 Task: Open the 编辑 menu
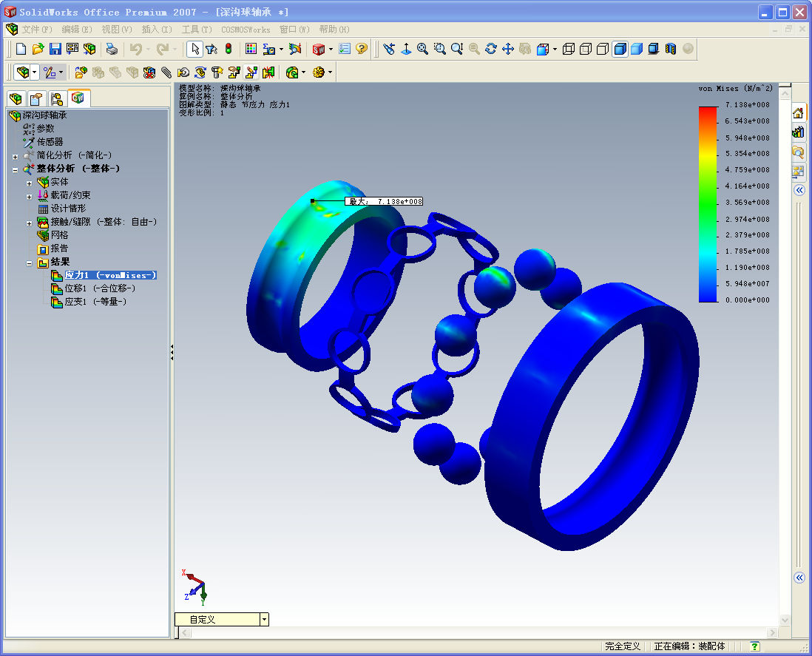(x=77, y=30)
